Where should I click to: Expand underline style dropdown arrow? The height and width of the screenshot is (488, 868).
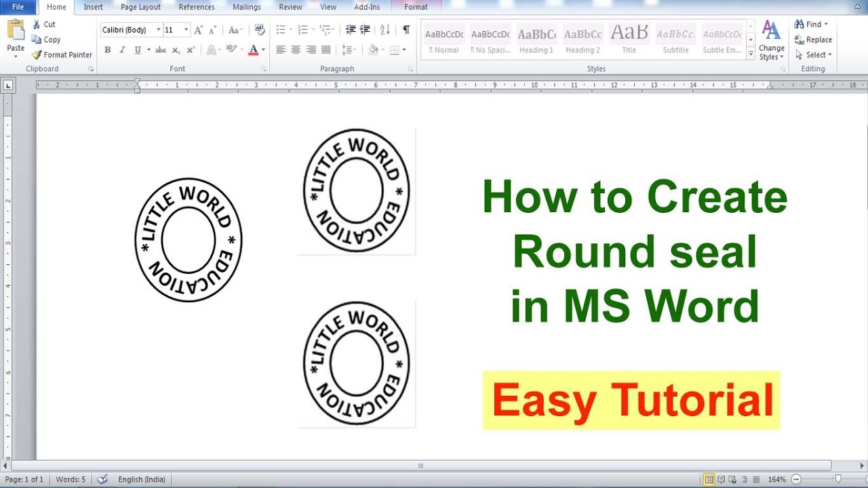148,49
